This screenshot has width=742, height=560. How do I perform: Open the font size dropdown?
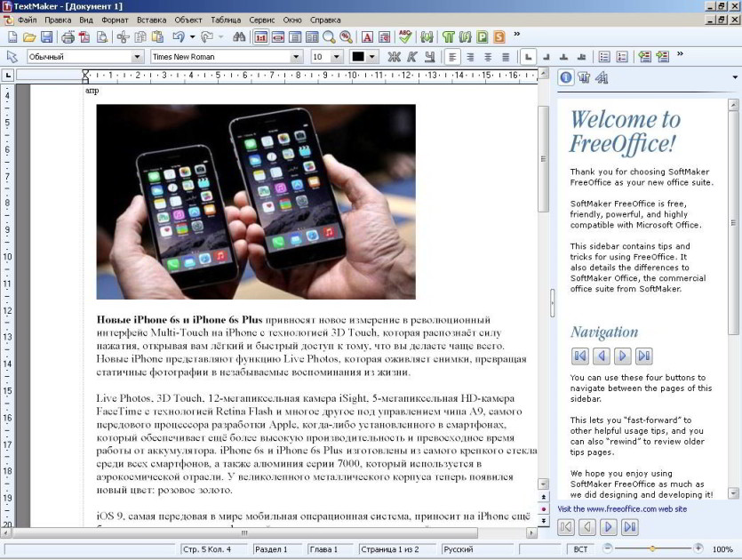coord(337,57)
